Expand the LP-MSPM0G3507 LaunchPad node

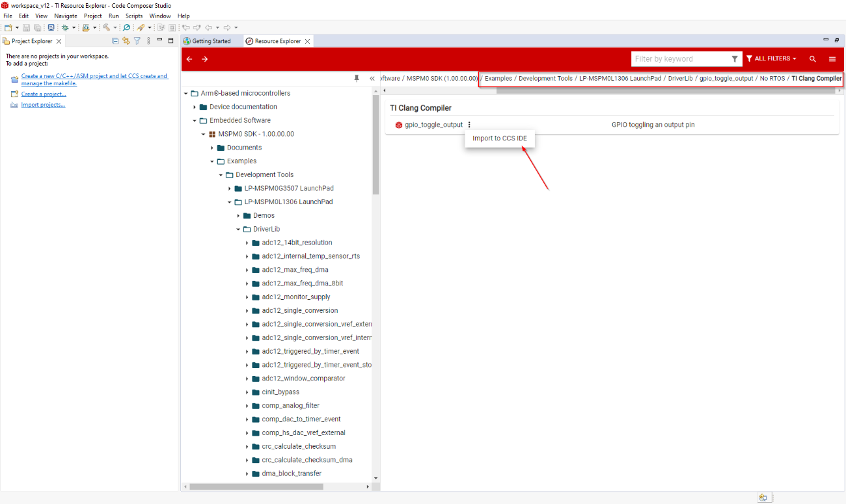(x=230, y=189)
